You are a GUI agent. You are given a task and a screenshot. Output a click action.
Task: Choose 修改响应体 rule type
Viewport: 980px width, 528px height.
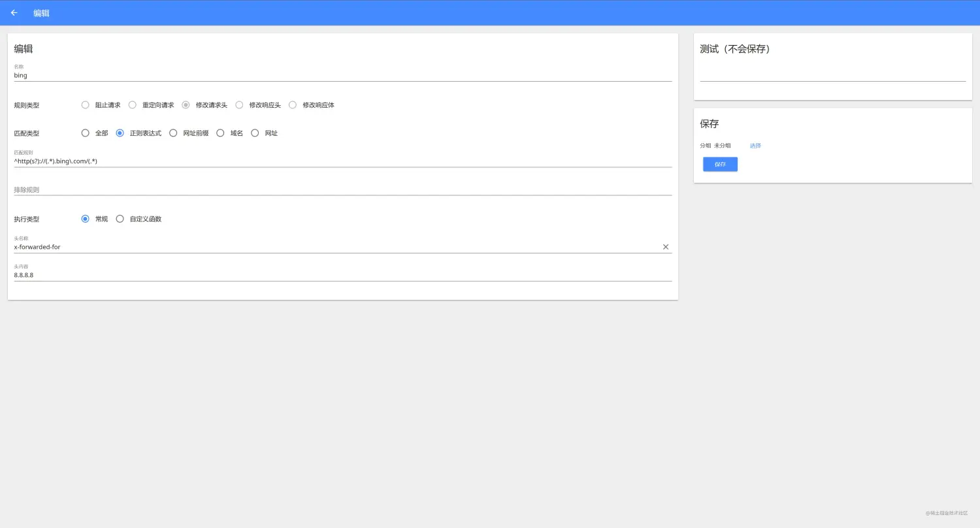tap(293, 105)
